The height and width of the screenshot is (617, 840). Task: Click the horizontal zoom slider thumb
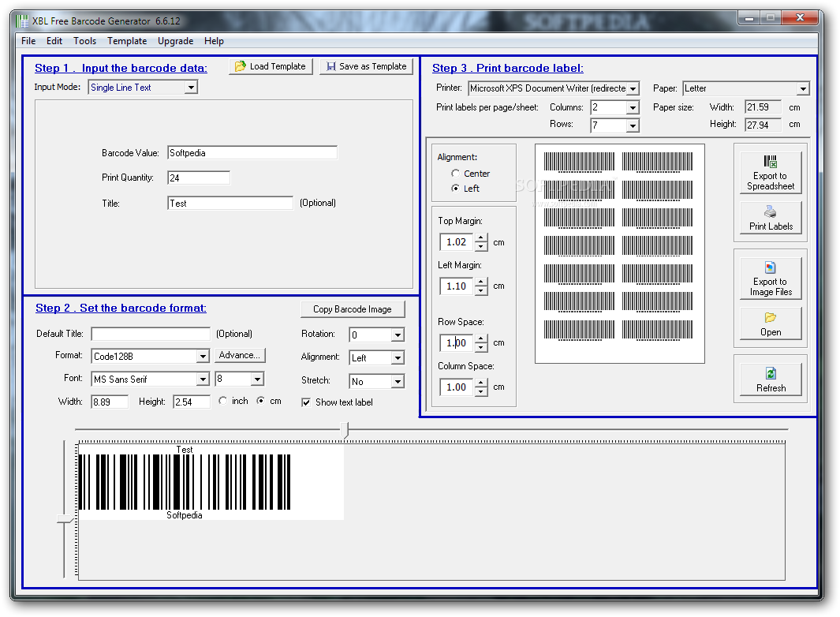click(x=345, y=430)
